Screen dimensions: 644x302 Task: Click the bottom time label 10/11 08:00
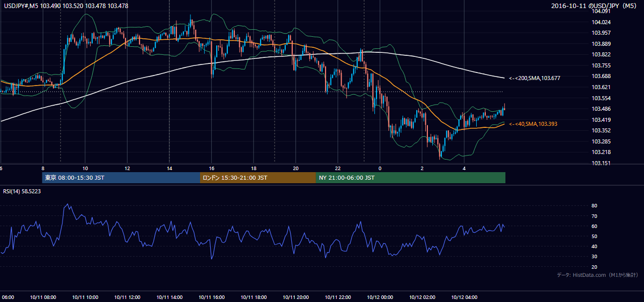point(43,297)
